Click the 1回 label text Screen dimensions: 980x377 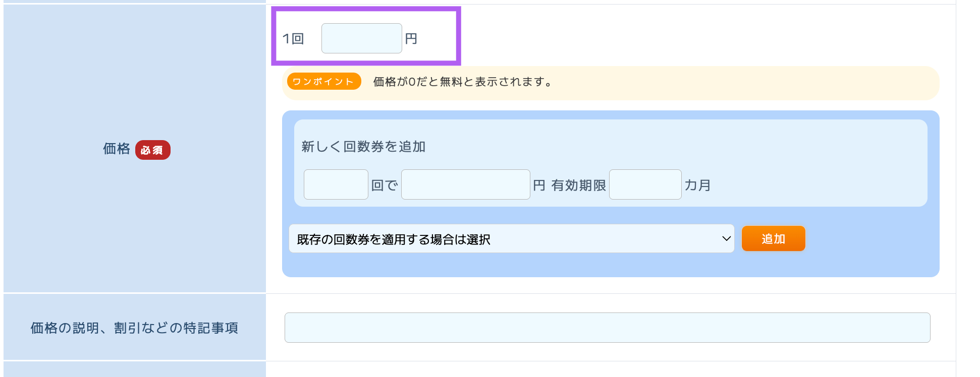point(293,39)
